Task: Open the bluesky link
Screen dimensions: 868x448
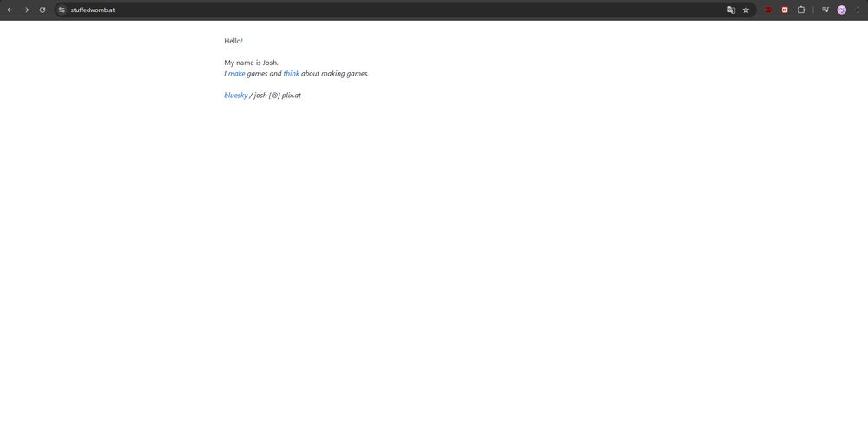Action: [x=236, y=96]
